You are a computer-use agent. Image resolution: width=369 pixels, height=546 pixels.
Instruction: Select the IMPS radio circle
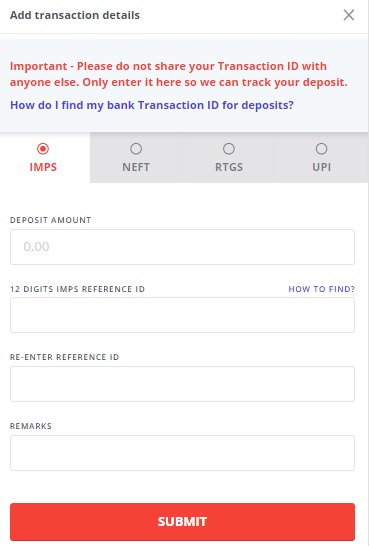43,149
